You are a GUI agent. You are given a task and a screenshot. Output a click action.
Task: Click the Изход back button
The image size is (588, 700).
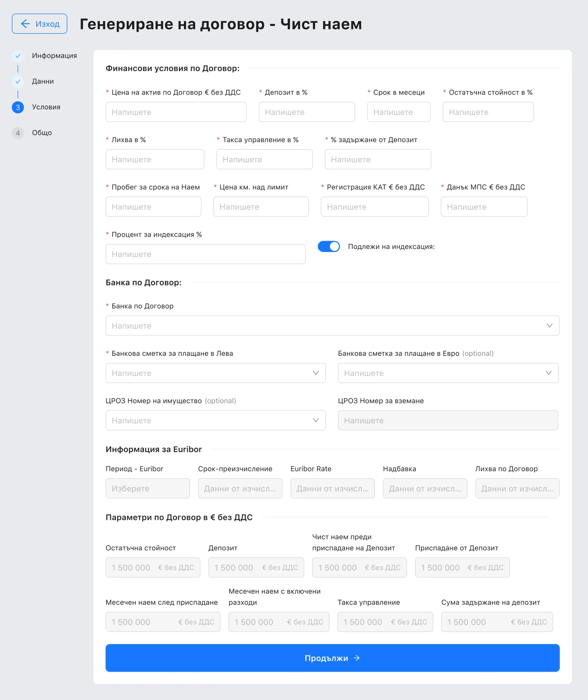point(39,24)
